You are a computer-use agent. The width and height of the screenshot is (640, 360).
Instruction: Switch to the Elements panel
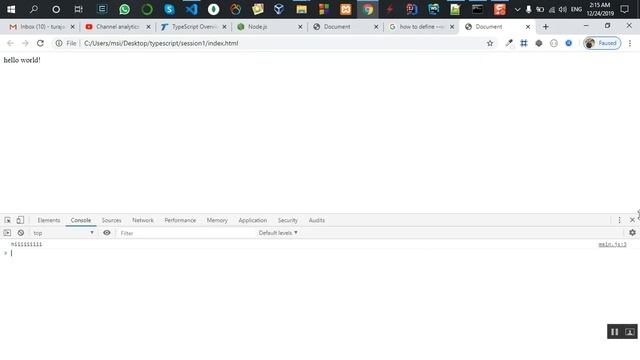[x=49, y=220]
